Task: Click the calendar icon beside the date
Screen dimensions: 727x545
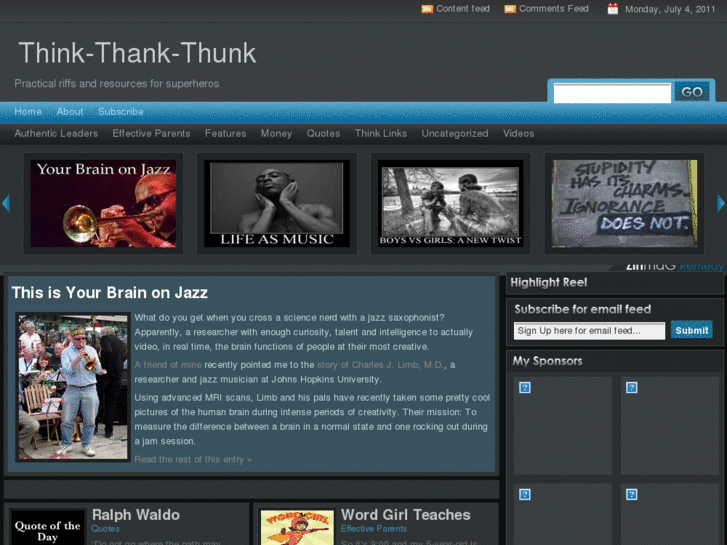Action: (613, 9)
